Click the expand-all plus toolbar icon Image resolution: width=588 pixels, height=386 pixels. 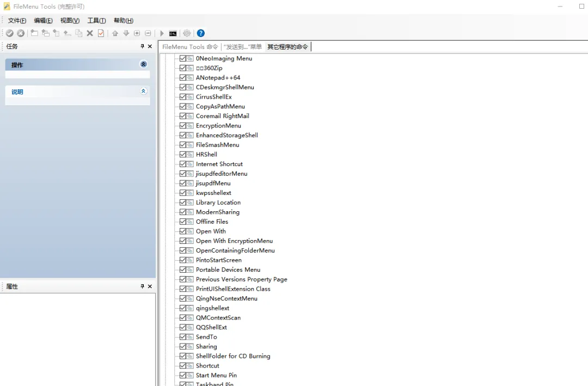click(137, 33)
